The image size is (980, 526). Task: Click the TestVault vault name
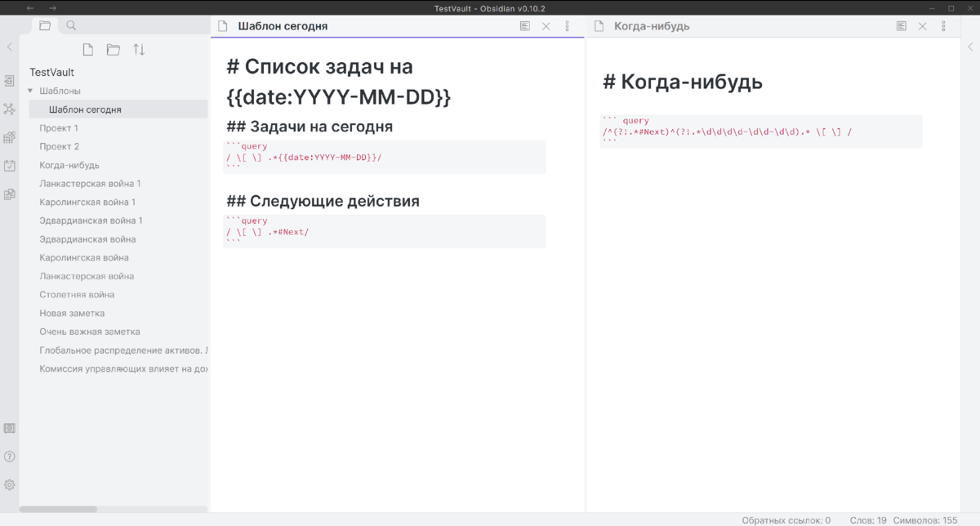(51, 73)
